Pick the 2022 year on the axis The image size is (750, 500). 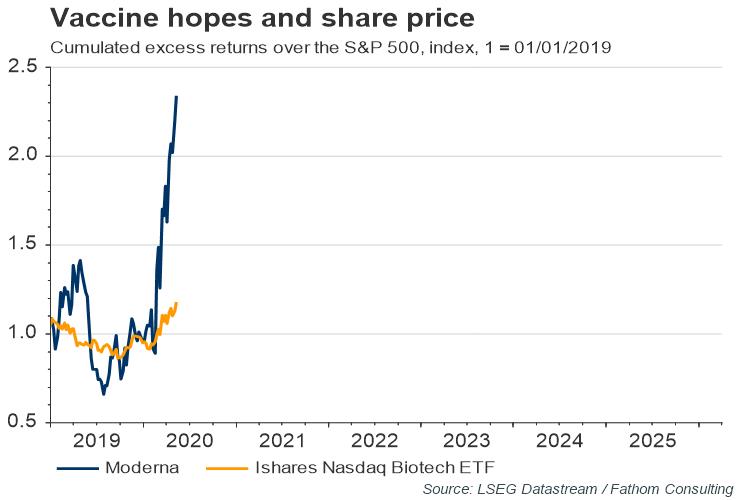coord(372,441)
